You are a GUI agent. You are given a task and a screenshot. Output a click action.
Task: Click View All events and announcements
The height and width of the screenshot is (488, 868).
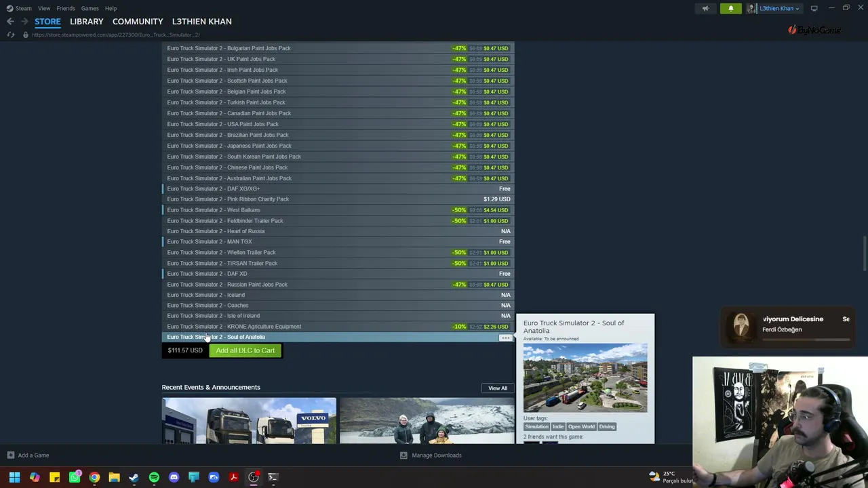pyautogui.click(x=498, y=388)
